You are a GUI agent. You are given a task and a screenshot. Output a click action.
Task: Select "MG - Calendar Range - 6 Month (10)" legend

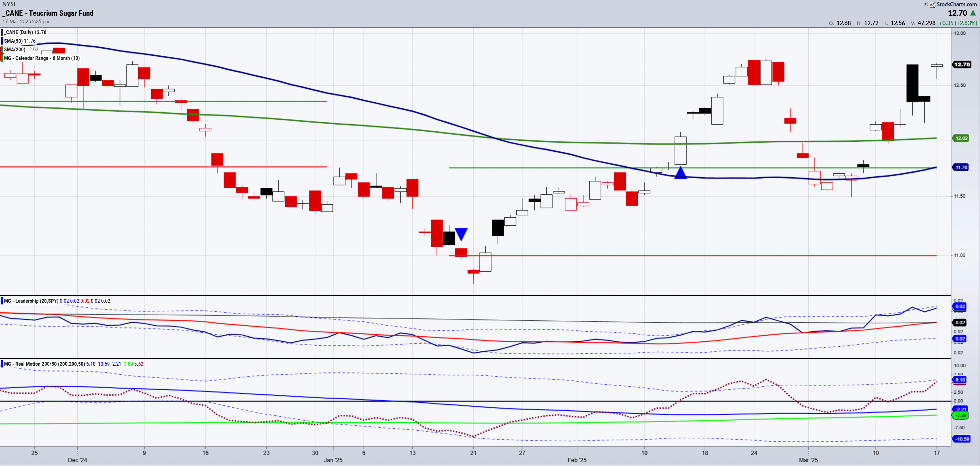(x=42, y=58)
